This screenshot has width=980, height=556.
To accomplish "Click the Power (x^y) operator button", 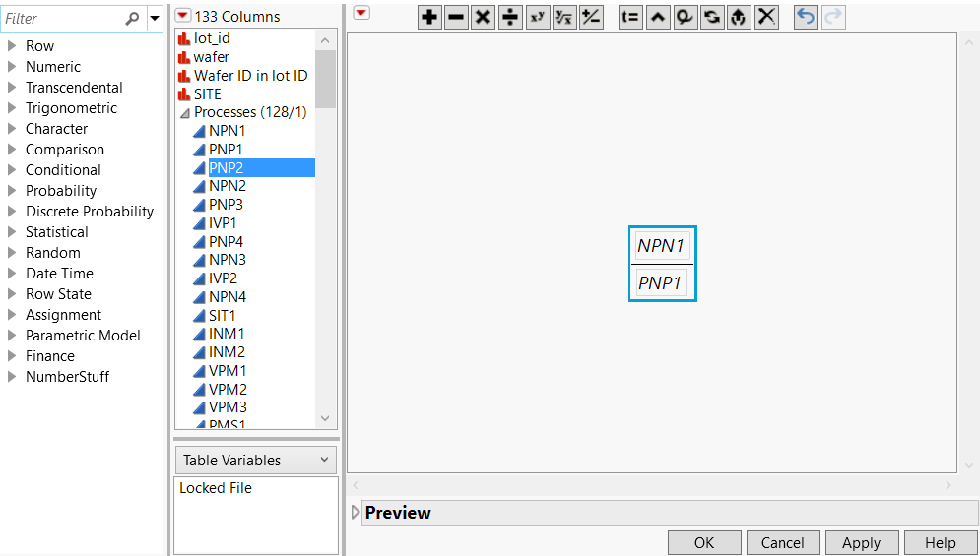I will coord(538,17).
